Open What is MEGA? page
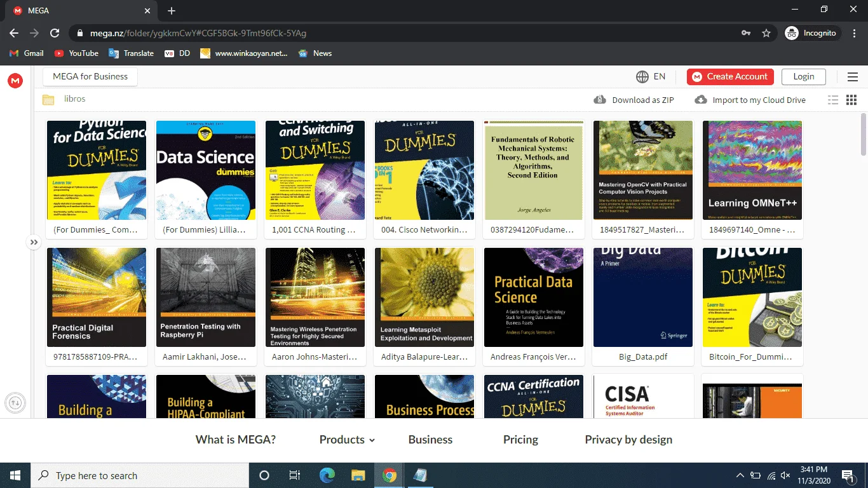This screenshot has width=868, height=488. point(236,440)
